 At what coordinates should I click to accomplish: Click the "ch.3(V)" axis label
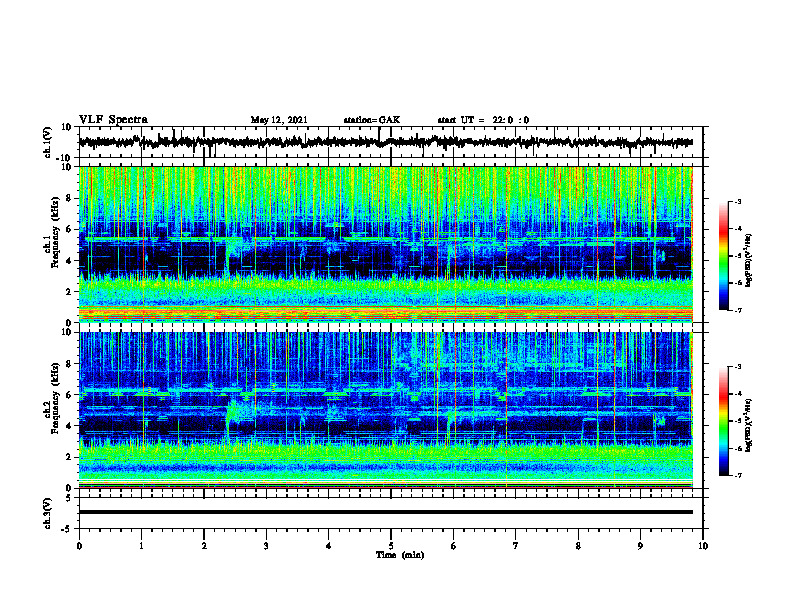point(49,513)
